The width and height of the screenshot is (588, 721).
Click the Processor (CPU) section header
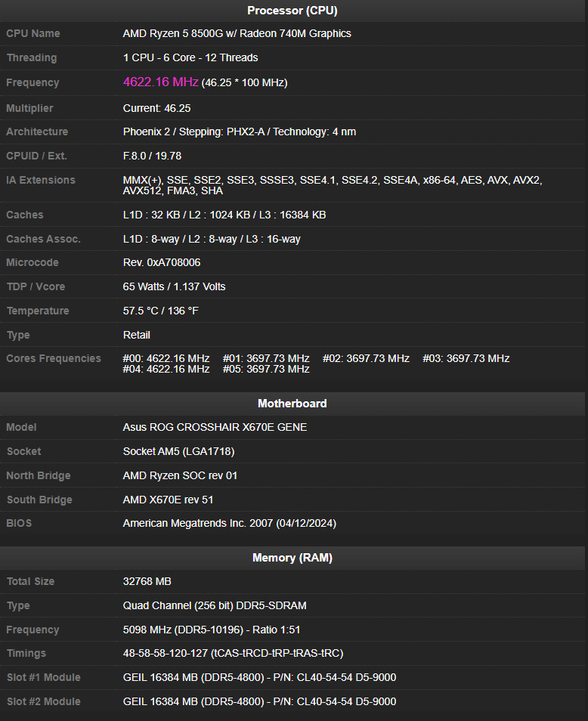pyautogui.click(x=292, y=11)
